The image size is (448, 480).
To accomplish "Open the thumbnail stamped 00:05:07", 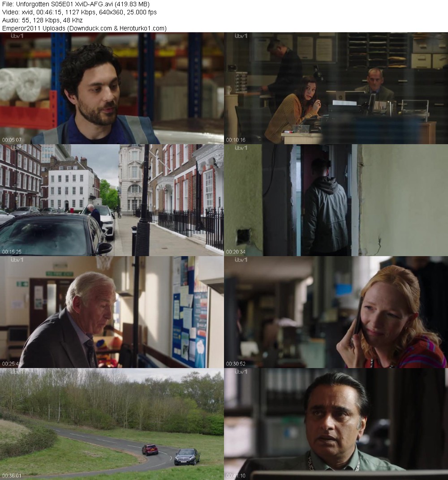I will point(112,88).
